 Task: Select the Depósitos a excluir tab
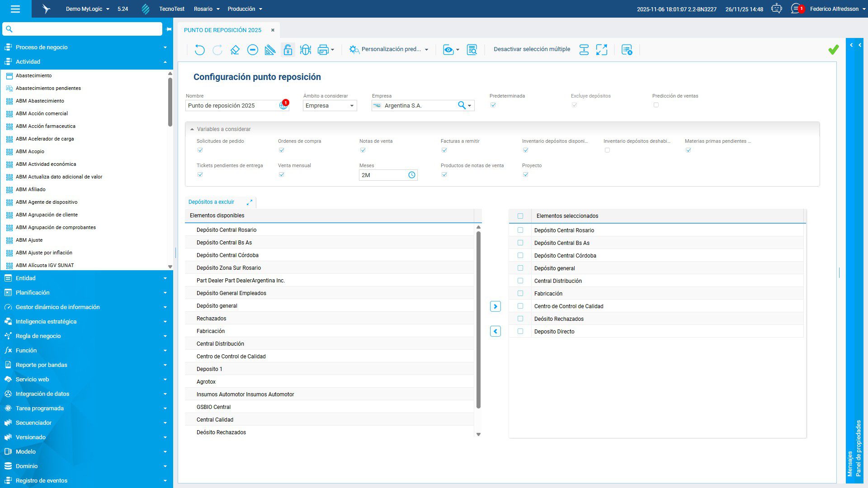(211, 202)
